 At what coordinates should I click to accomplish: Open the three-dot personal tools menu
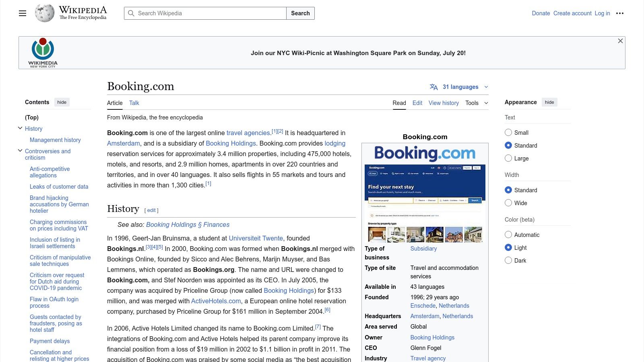620,13
